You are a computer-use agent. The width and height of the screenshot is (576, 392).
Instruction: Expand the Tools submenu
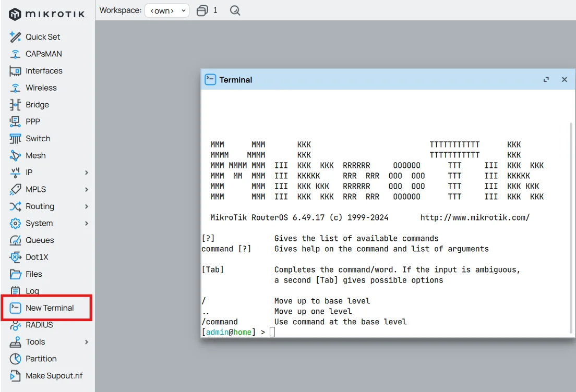[34, 342]
